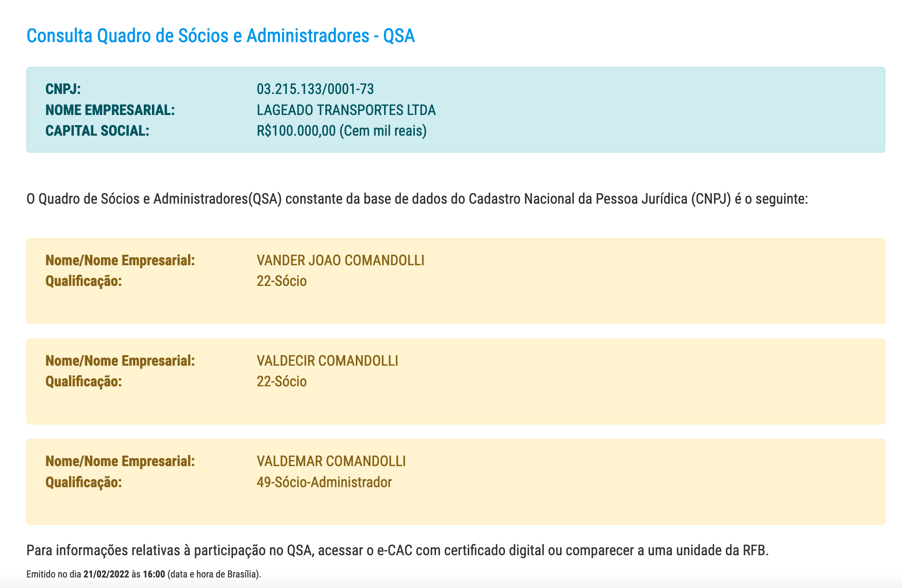Click Nome/Nome Empresarial label of VALDECIR COMANDOLLI
Screen dimensions: 902x588
120,360
